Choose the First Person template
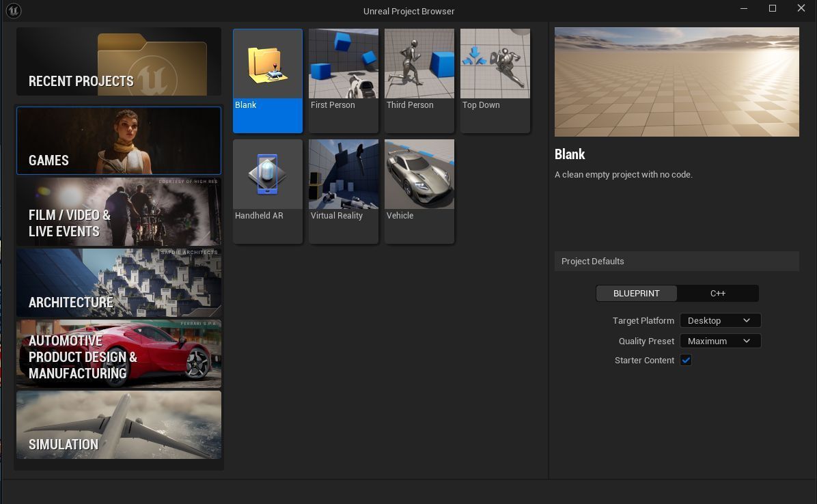817x504 pixels. point(344,81)
